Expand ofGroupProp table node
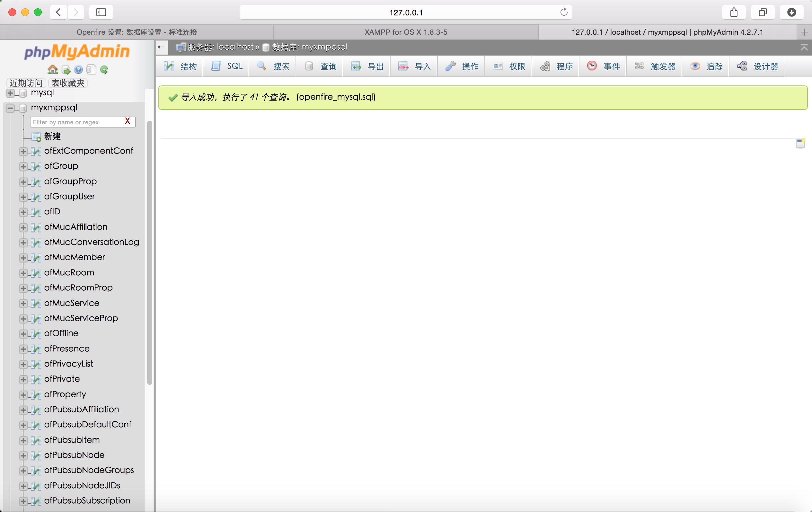The width and height of the screenshot is (812, 512). click(23, 182)
